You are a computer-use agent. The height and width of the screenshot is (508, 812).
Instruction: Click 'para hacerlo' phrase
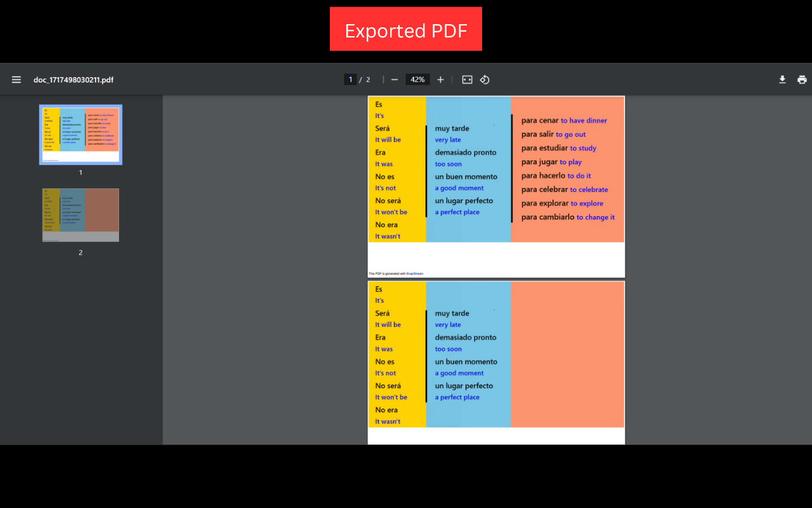(x=543, y=176)
